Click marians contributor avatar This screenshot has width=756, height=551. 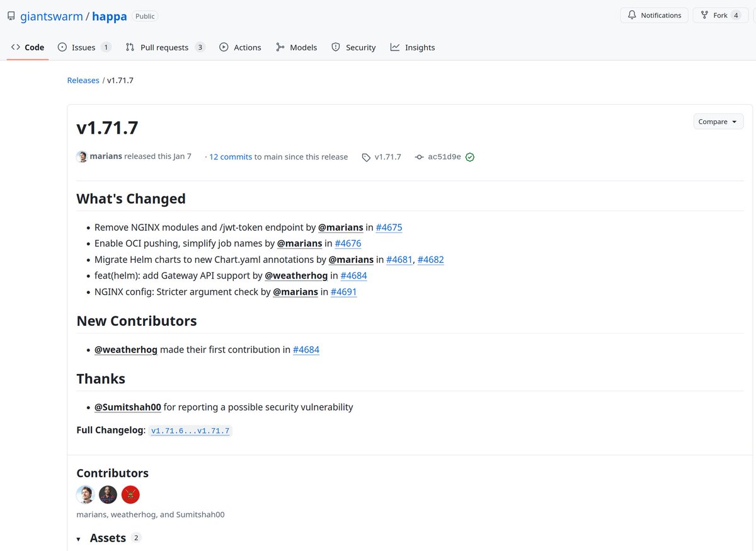[85, 494]
